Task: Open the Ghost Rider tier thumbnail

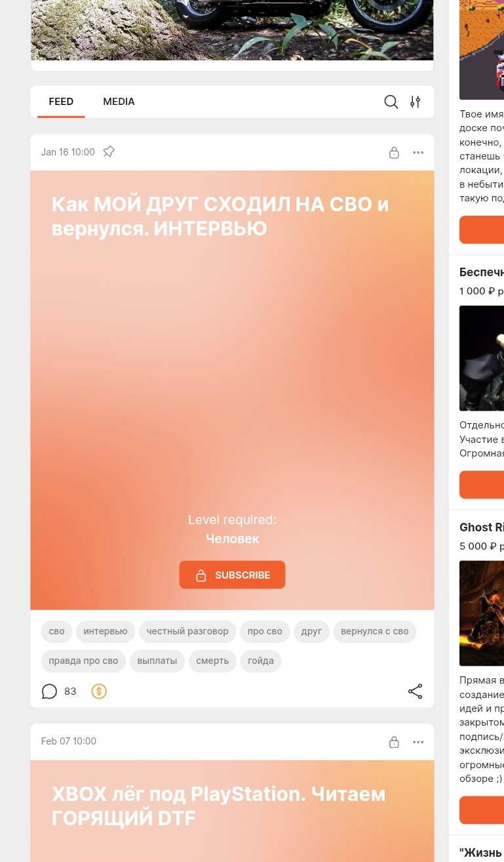Action: tap(482, 613)
